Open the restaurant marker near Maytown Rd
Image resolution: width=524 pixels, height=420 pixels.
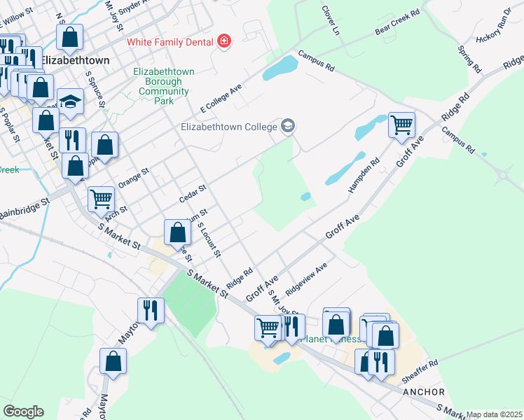coord(151,311)
